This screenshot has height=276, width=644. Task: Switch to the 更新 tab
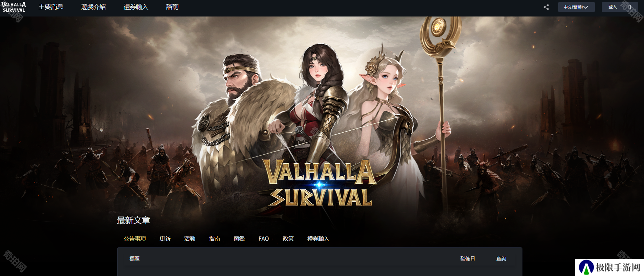(x=165, y=239)
